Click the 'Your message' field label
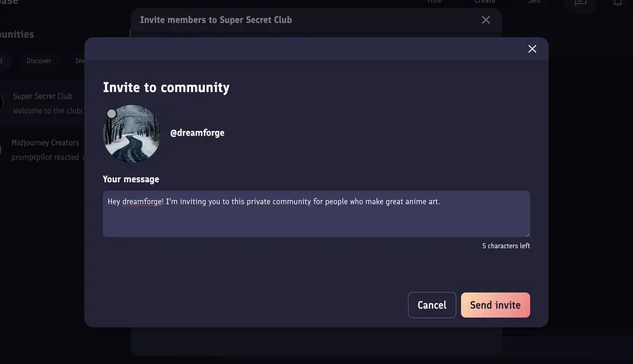The height and width of the screenshot is (364, 633). [x=131, y=179]
